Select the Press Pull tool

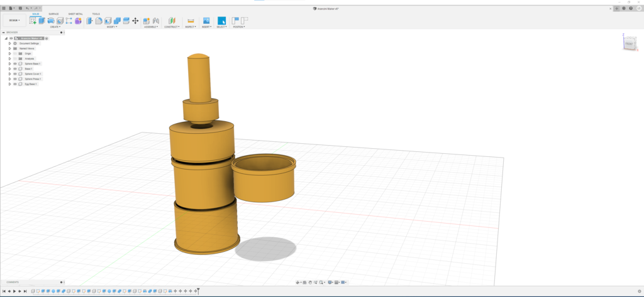(x=89, y=21)
